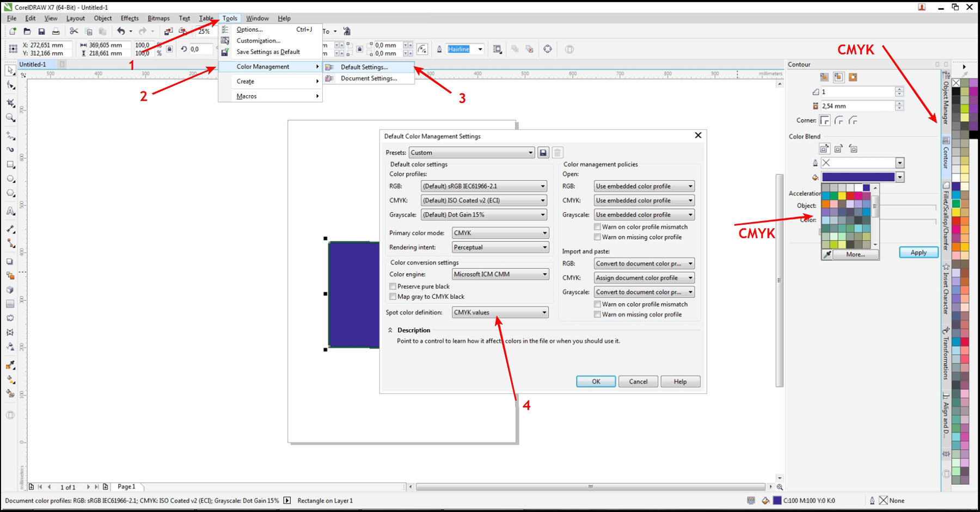Select the Shape tool in toolbox
The height and width of the screenshot is (512, 980).
(10, 86)
